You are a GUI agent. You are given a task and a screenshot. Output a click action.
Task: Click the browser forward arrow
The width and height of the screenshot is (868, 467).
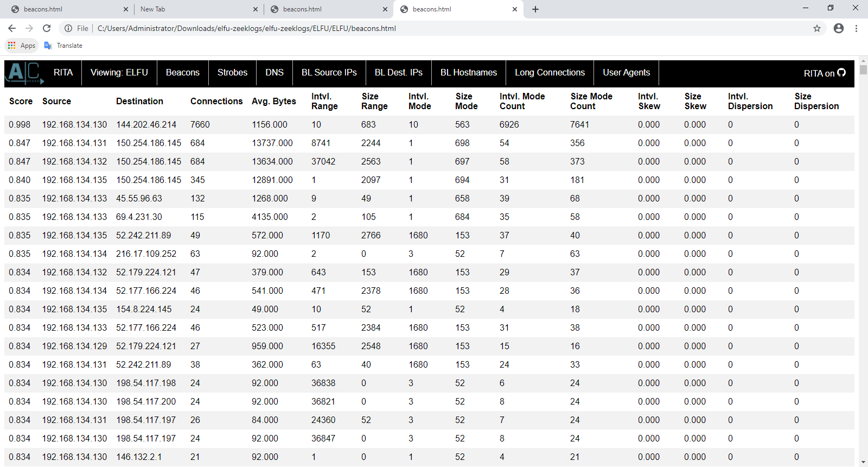click(x=29, y=28)
